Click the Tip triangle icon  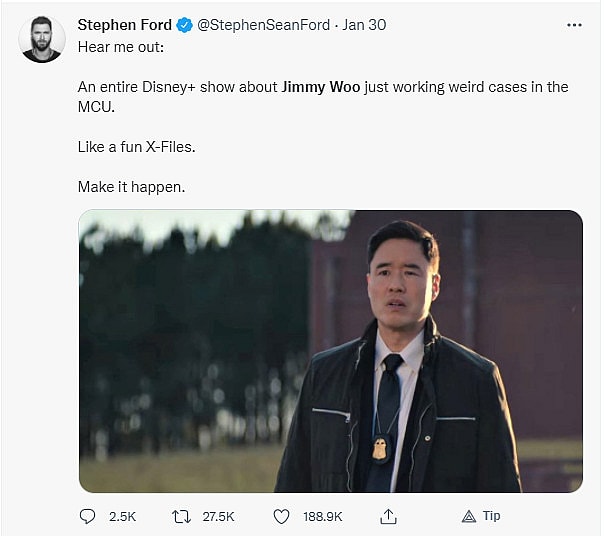click(468, 516)
